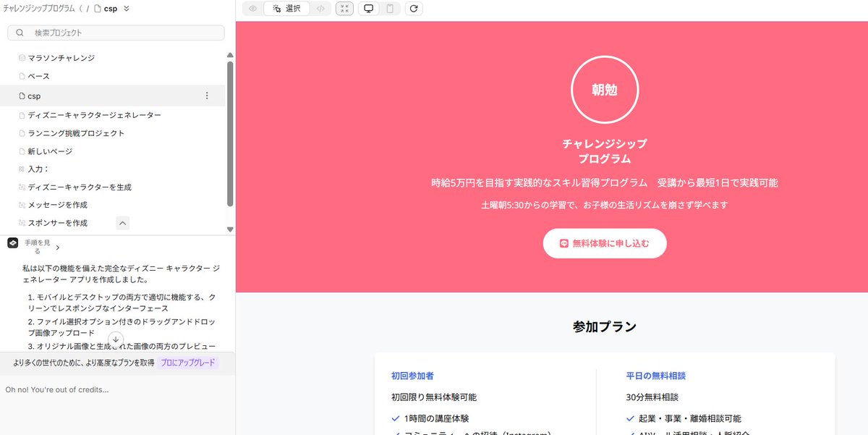Select the csp page in list
Viewport: 868px width, 435px height.
[112, 96]
